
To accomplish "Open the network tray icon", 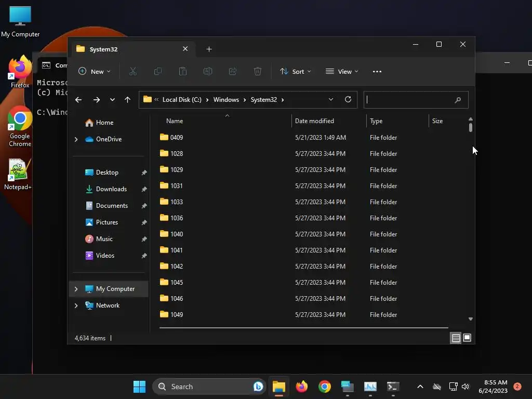I will coord(453,387).
